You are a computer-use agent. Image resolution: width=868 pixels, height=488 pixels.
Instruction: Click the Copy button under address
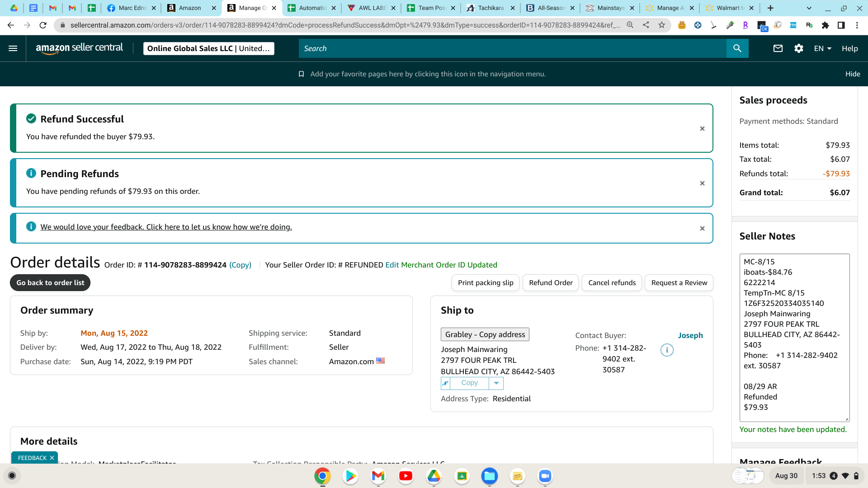pyautogui.click(x=469, y=383)
